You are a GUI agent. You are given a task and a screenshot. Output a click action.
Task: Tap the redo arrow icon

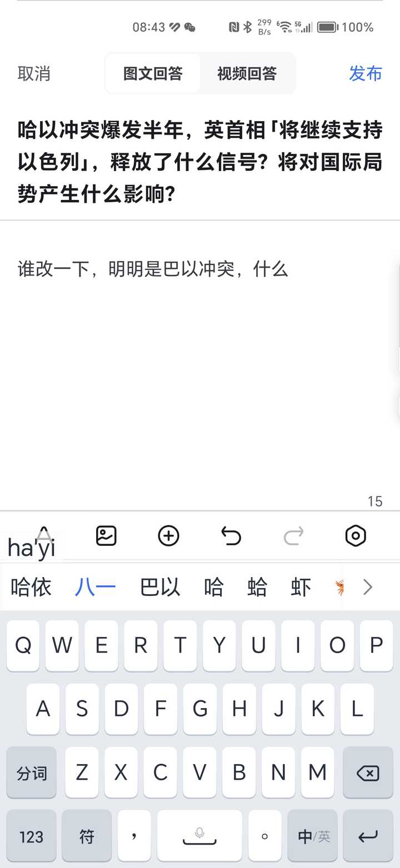[293, 536]
